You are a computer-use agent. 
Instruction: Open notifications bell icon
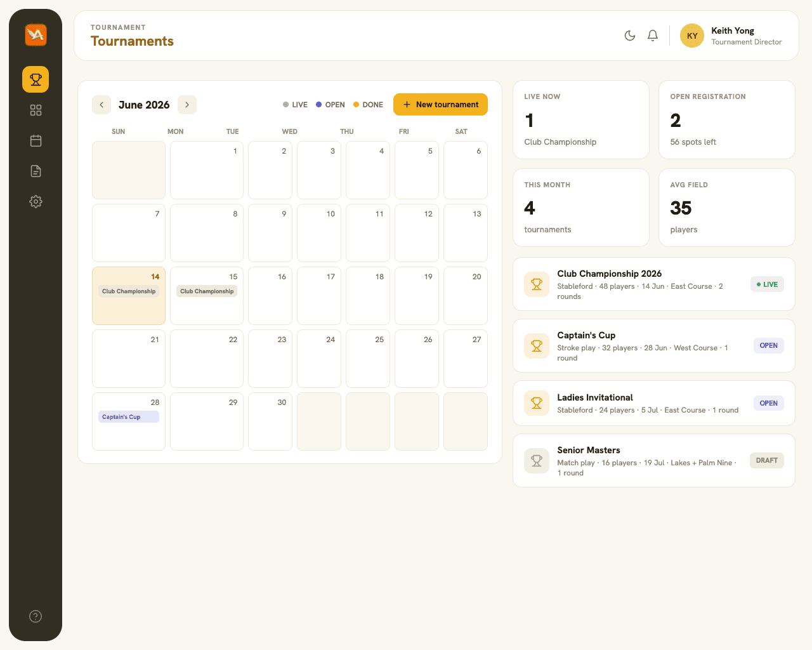[x=653, y=36]
